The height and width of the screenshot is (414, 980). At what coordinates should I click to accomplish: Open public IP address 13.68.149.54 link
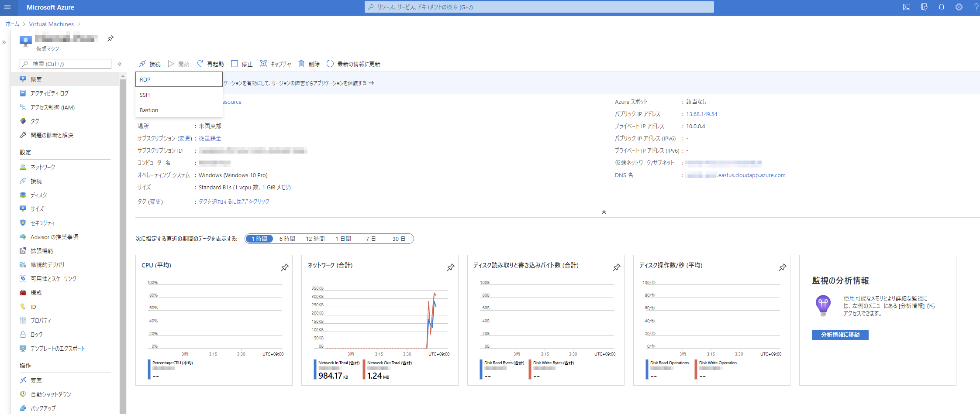pos(702,114)
